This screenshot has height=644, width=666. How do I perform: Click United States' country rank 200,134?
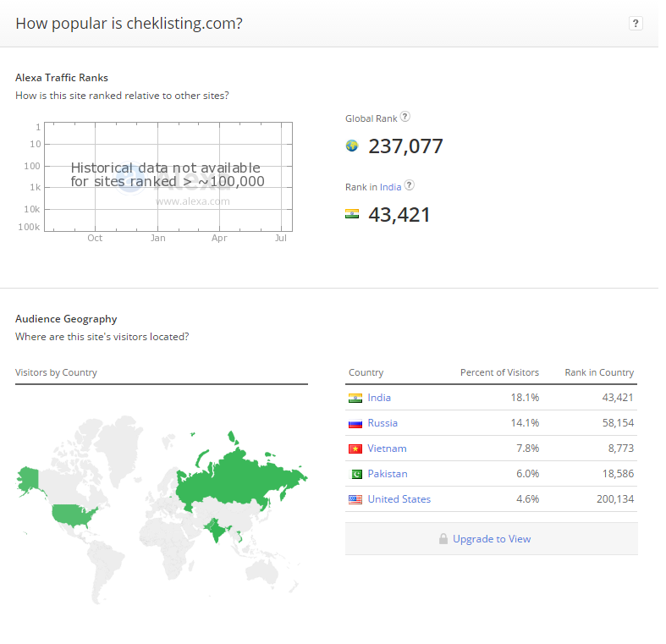pyautogui.click(x=615, y=499)
